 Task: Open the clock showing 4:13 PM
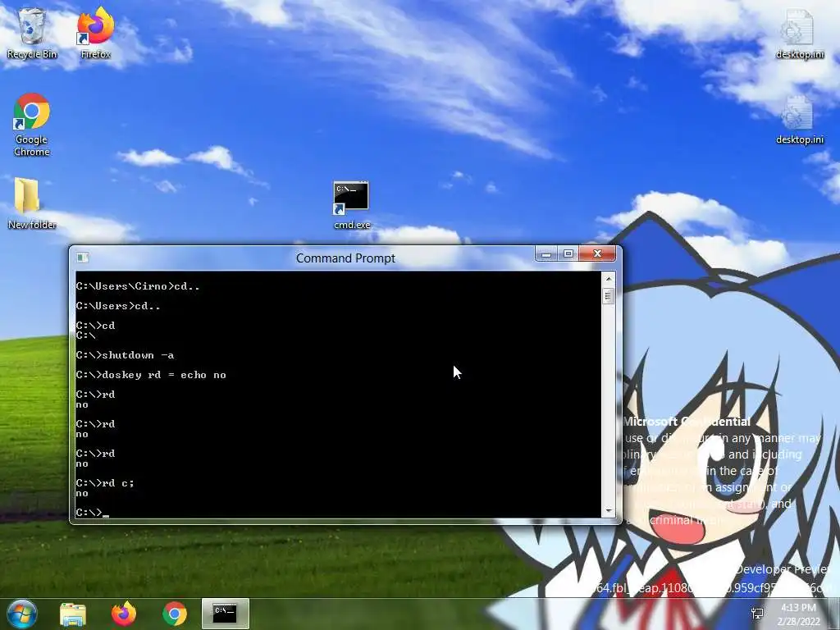798,614
